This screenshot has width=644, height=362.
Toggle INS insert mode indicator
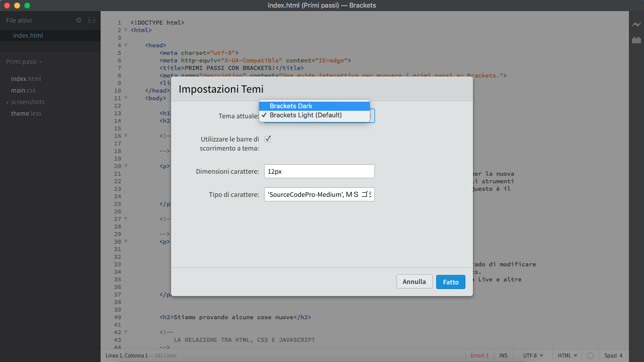click(503, 355)
